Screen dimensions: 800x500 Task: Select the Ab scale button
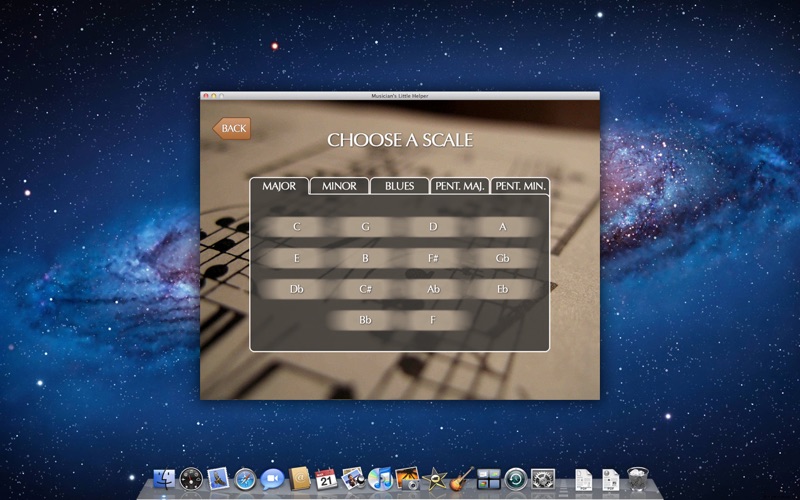tap(433, 289)
